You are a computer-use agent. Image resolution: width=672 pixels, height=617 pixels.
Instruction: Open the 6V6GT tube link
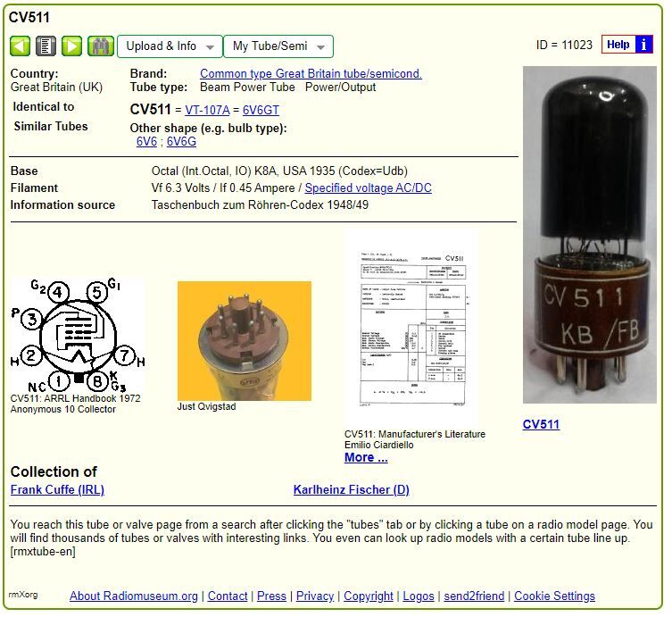[x=261, y=110]
